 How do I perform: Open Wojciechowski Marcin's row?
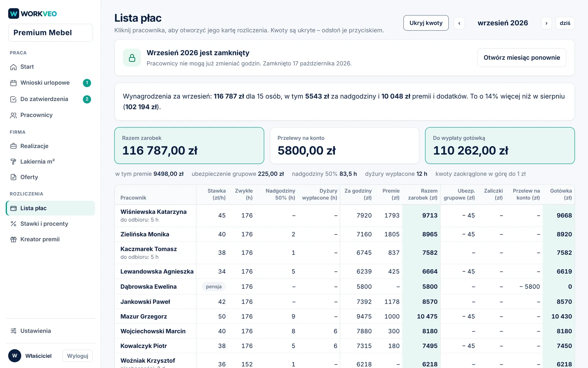(x=344, y=331)
